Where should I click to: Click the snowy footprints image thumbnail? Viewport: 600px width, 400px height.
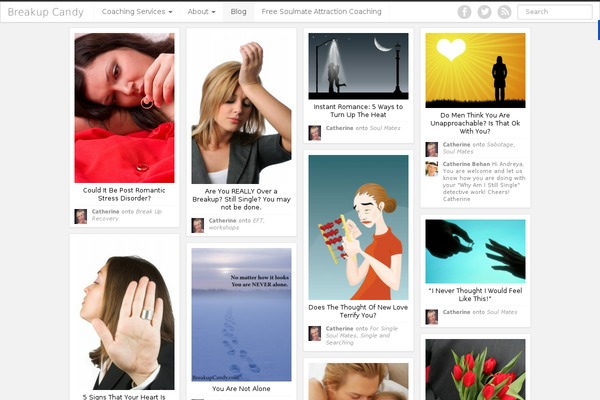[241, 315]
